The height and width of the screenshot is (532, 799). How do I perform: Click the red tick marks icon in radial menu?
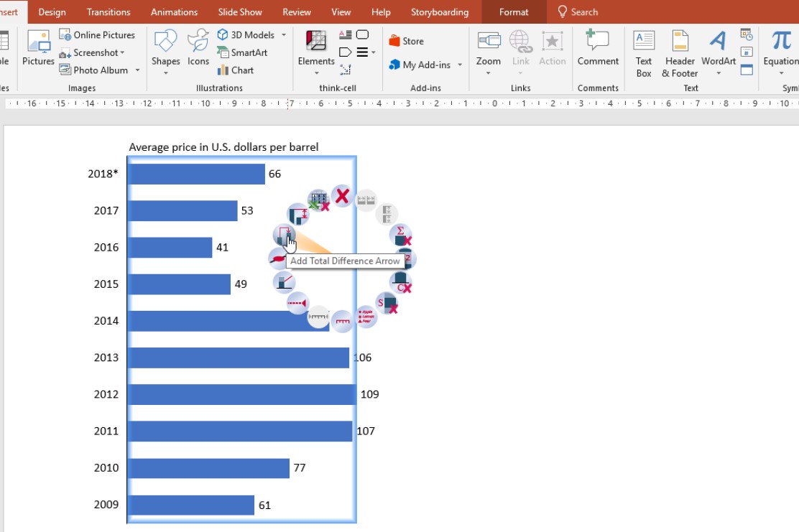click(x=343, y=321)
